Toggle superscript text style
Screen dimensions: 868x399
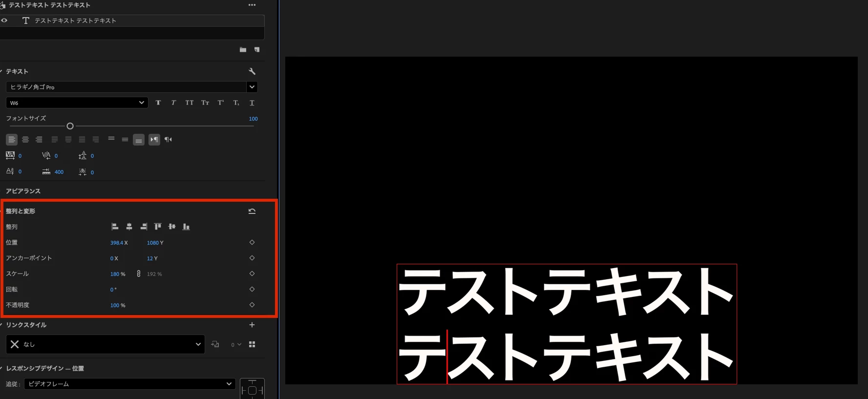click(221, 103)
